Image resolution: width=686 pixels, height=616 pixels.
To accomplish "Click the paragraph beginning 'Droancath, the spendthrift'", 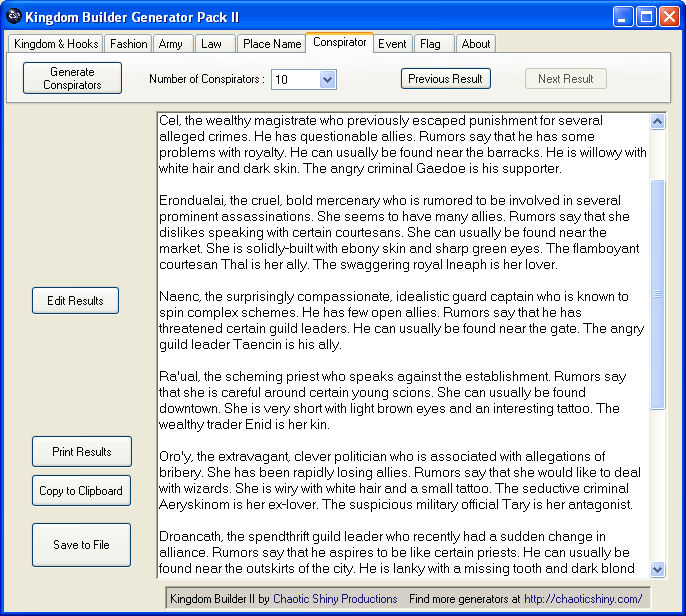I will point(396,552).
